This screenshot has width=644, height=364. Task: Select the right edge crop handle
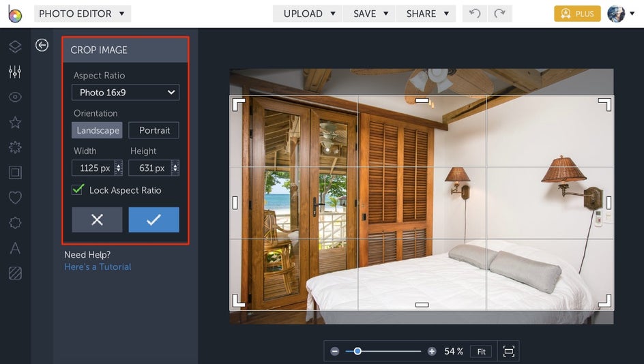(609, 202)
